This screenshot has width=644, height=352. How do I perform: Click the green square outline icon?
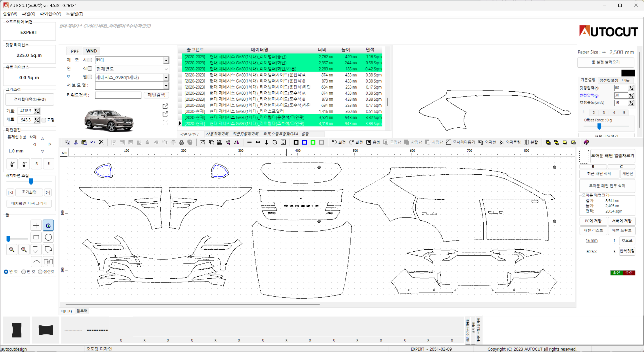pos(313,142)
